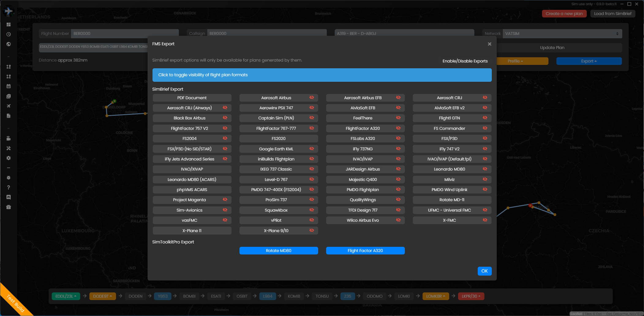Open the dashboard grid icon in sidebar
The width and height of the screenshot is (644, 316).
pos(9,24)
